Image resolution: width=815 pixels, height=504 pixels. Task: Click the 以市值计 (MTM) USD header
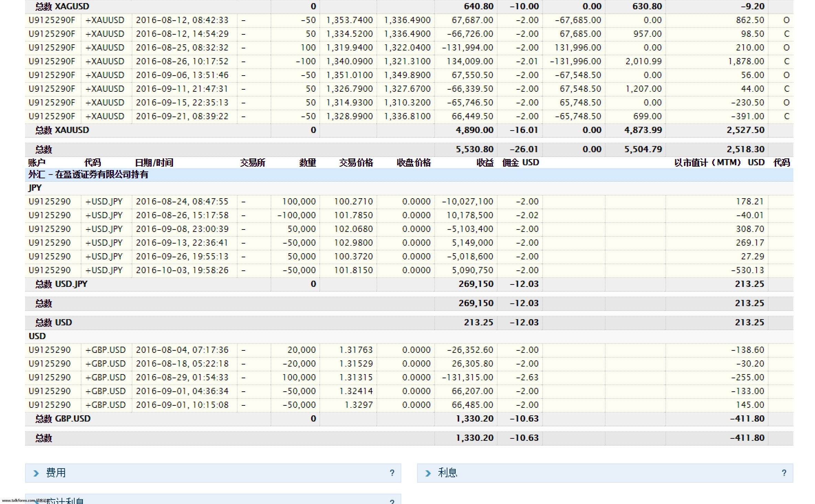tap(719, 163)
